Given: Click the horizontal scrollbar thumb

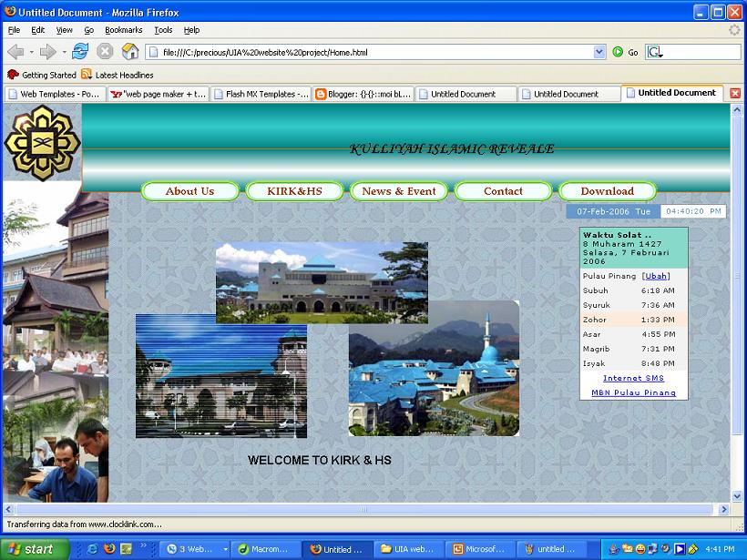Looking at the screenshot, I should [364, 510].
